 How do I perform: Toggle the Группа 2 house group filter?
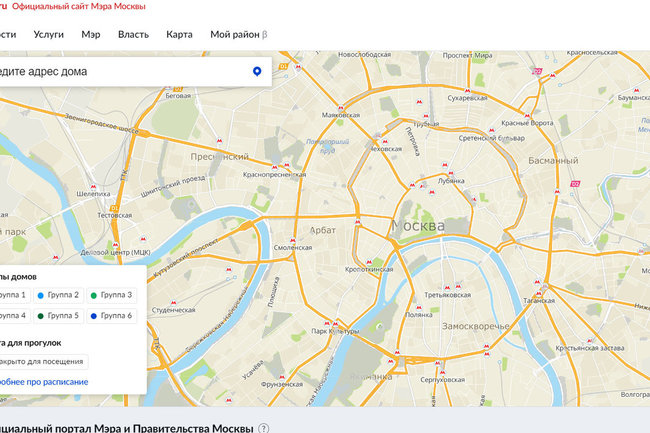click(x=57, y=295)
